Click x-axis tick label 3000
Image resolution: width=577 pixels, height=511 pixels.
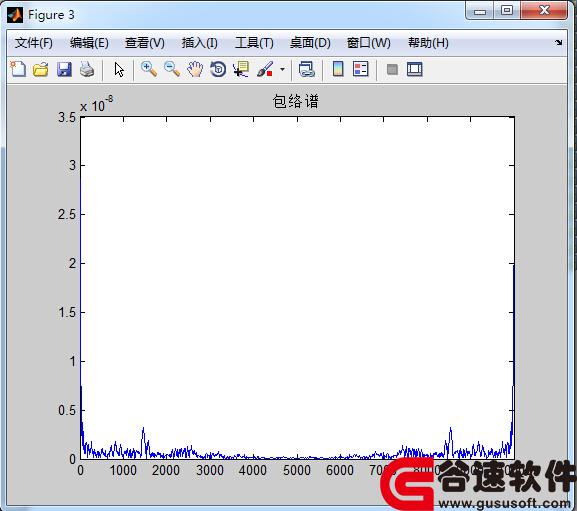point(210,470)
